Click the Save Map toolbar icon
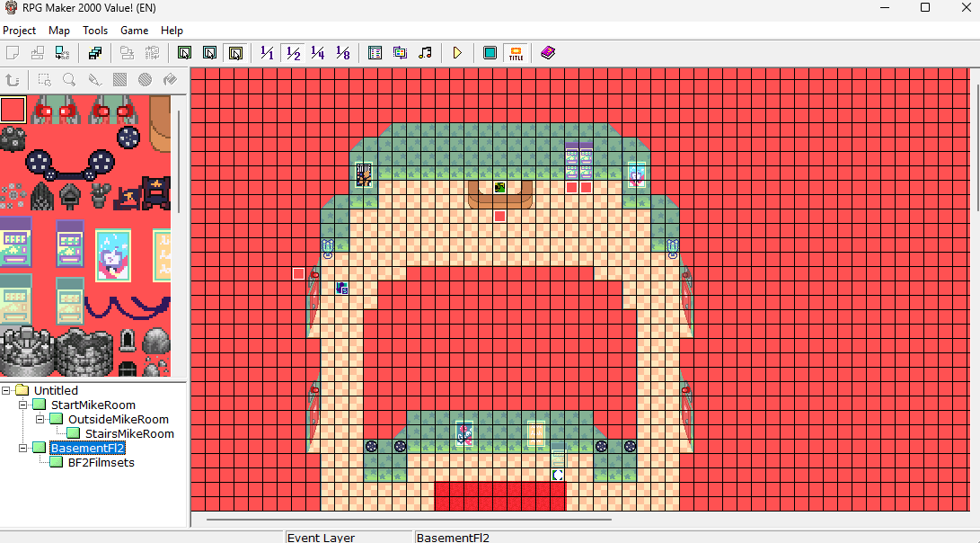980x543 pixels. tap(127, 53)
